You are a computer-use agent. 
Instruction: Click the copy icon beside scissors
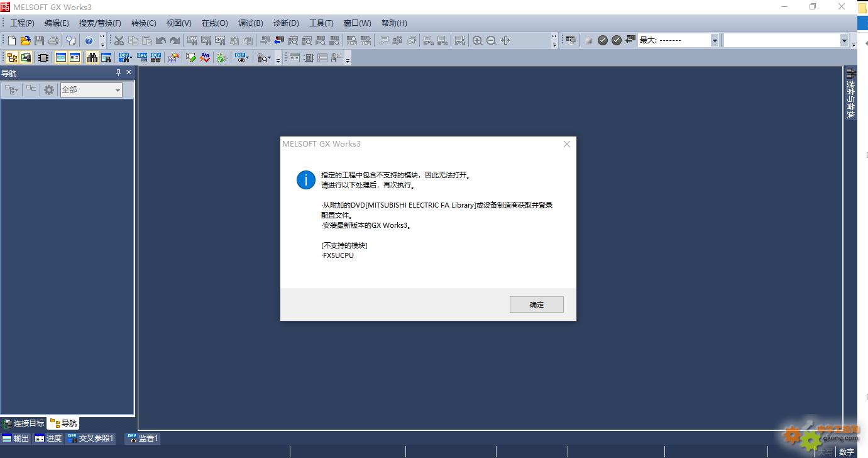coord(133,40)
